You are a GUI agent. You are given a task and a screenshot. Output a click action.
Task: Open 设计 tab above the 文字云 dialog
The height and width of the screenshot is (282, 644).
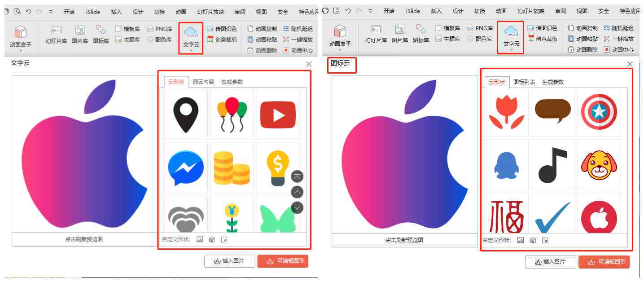click(138, 12)
